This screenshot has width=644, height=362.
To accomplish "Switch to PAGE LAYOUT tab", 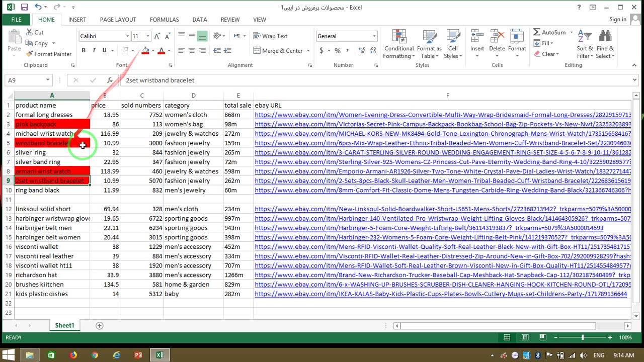I will pyautogui.click(x=118, y=20).
